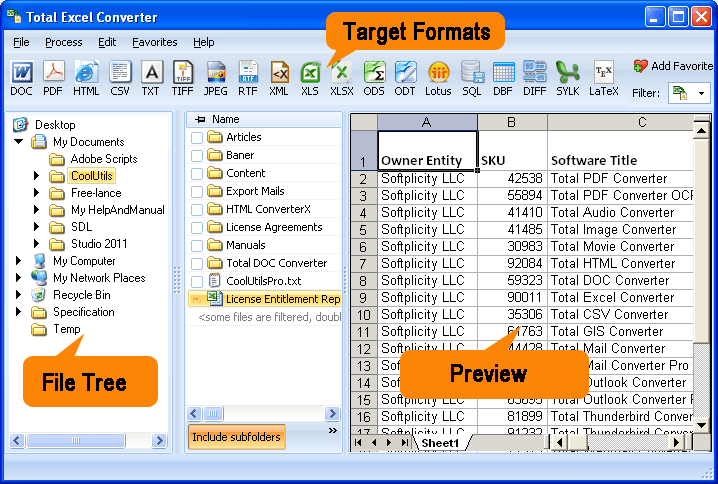This screenshot has height=484, width=718.
Task: Expand the SDL folder node
Action: tap(36, 227)
